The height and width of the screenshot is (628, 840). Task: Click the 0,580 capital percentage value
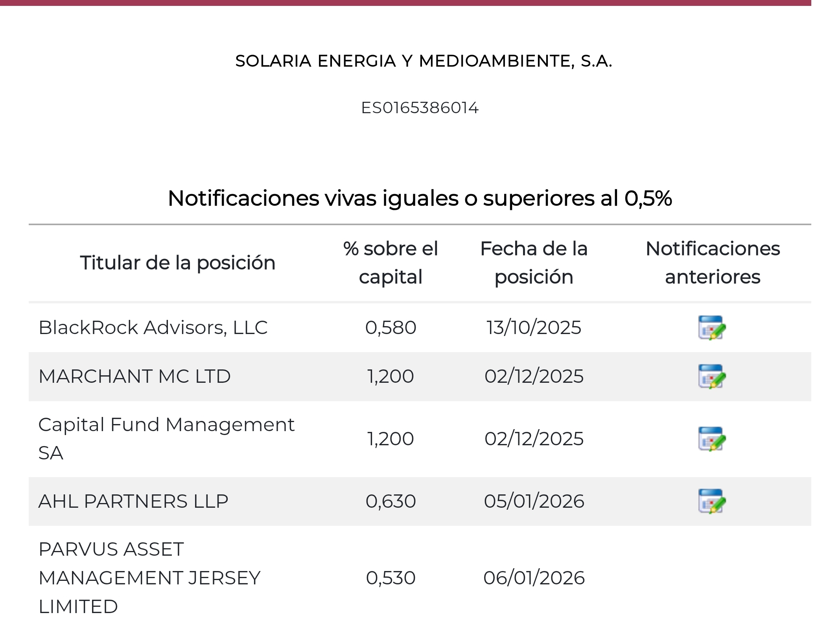point(391,327)
